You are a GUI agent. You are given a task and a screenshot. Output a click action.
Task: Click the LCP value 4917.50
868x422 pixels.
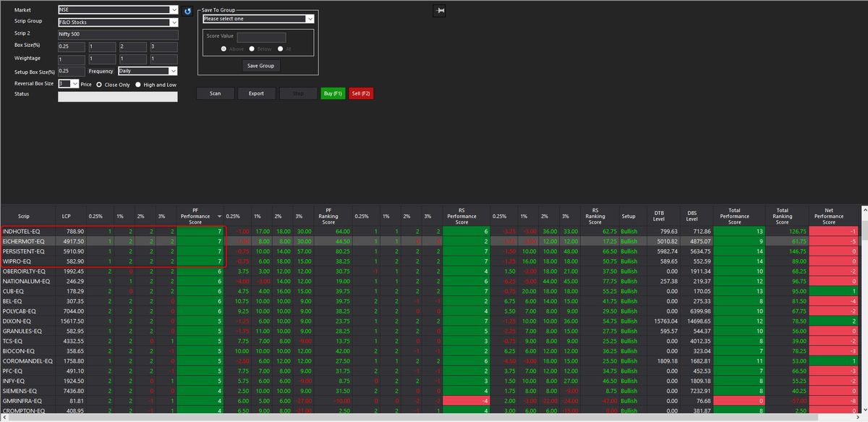click(74, 241)
